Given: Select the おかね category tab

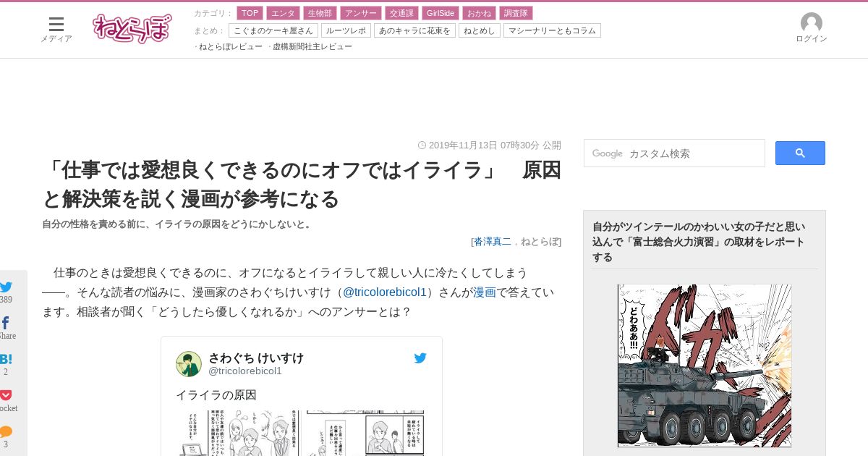Looking at the screenshot, I should click(479, 13).
